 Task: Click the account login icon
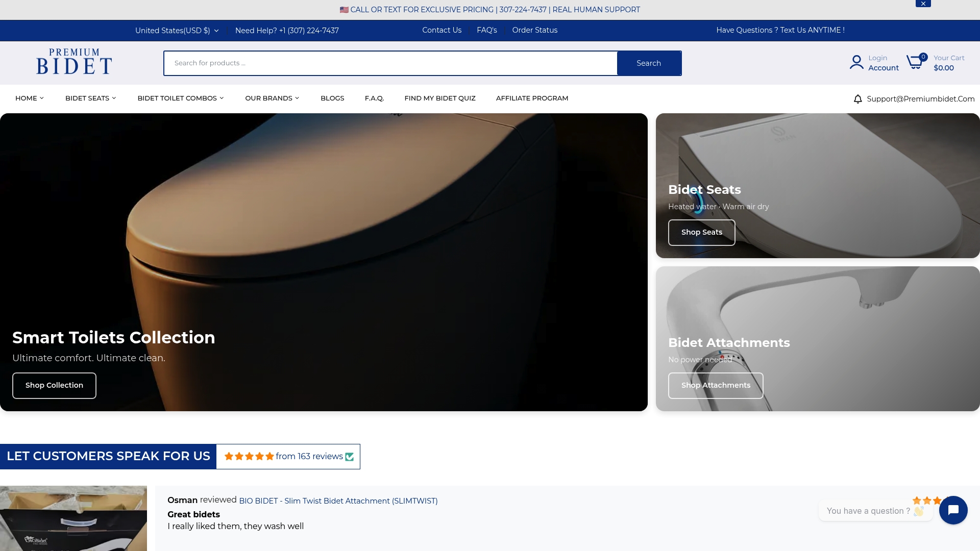tap(855, 62)
